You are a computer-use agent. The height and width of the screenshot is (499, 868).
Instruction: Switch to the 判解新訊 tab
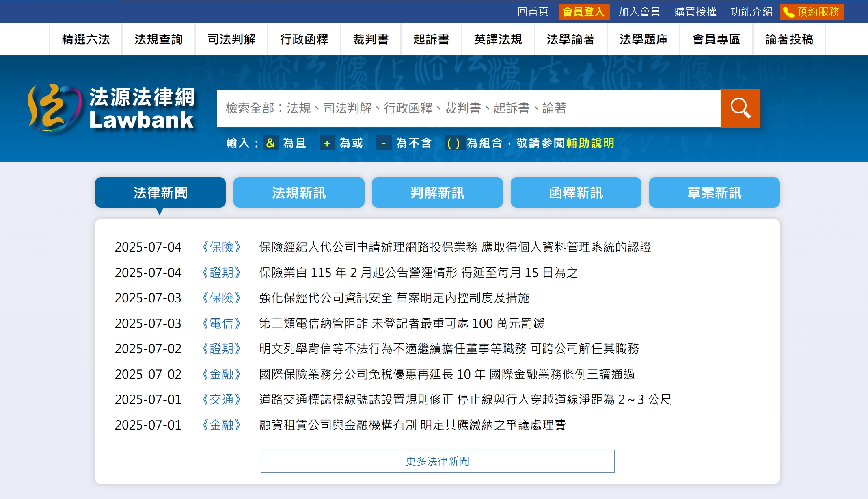pyautogui.click(x=437, y=192)
